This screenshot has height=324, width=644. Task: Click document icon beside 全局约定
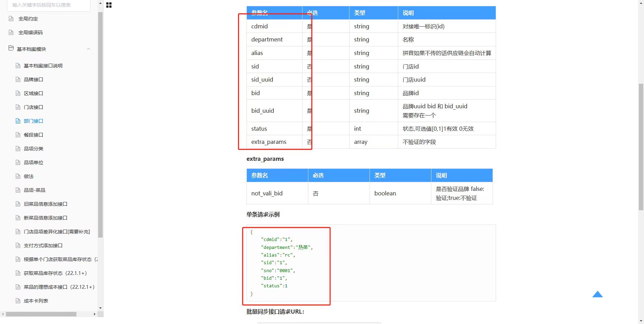pos(11,19)
